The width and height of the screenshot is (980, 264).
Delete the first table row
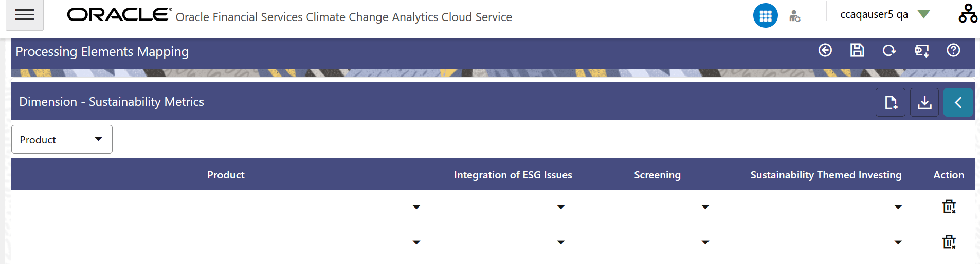click(949, 206)
